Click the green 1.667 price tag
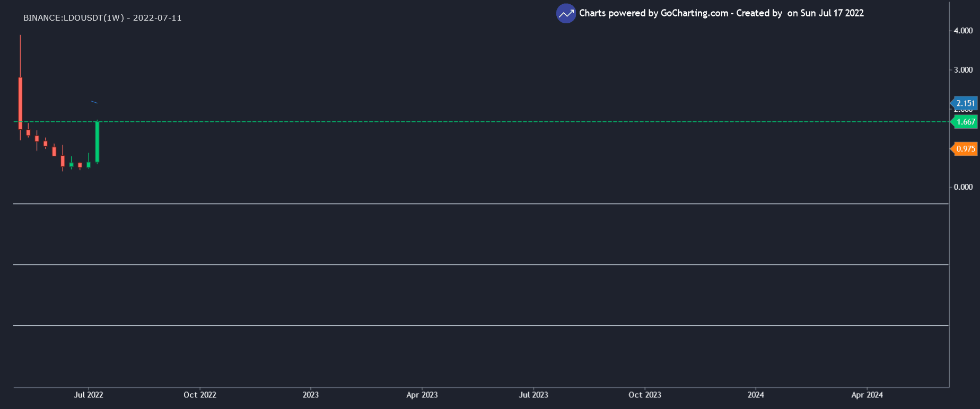This screenshot has width=980, height=409. click(965, 122)
